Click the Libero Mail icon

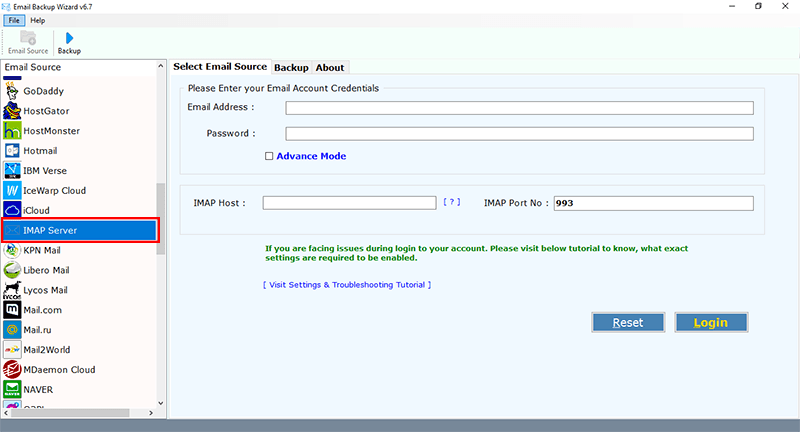pyautogui.click(x=12, y=270)
